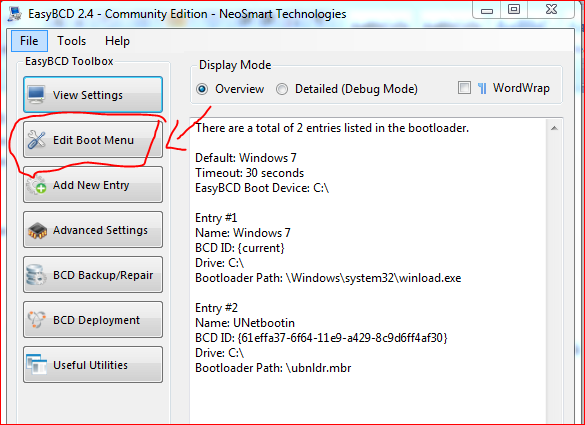Select Detailed (Debug Mode) radio button
585x425 pixels.
tap(282, 89)
